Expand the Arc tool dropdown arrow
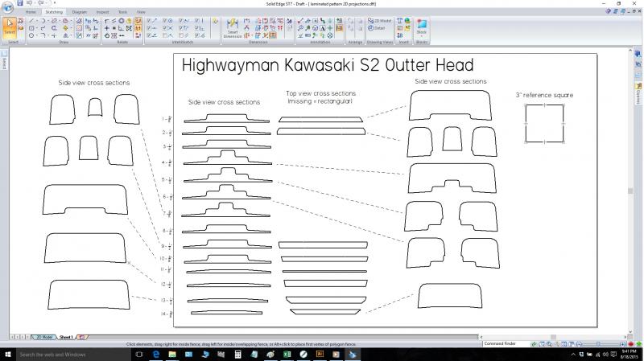 [x=48, y=21]
